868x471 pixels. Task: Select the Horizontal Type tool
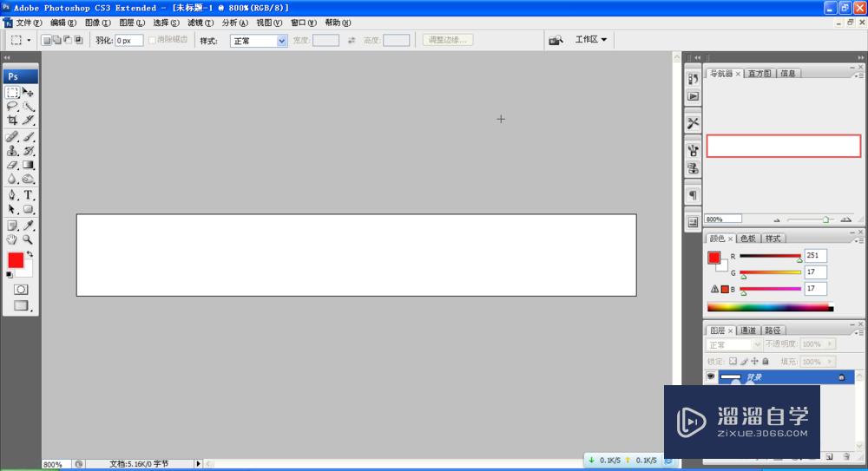[x=29, y=195]
